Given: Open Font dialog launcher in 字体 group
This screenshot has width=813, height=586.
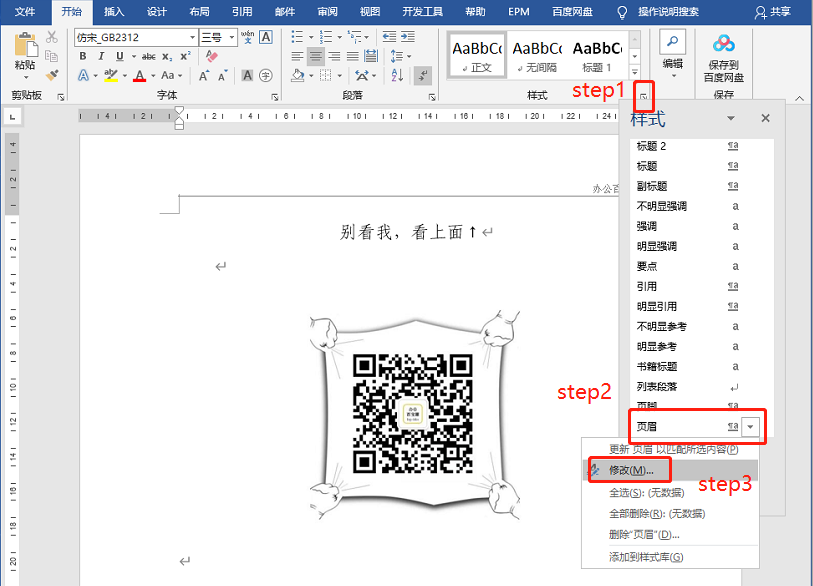Looking at the screenshot, I should pos(275,97).
